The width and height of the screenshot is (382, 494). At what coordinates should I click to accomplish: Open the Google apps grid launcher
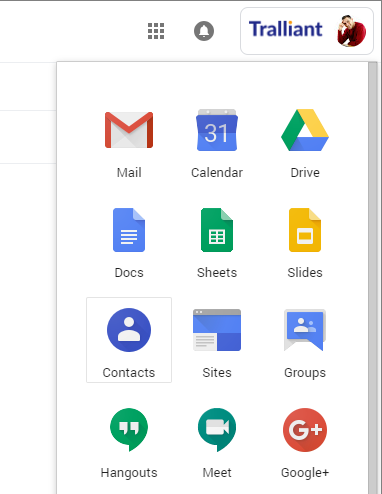point(156,31)
